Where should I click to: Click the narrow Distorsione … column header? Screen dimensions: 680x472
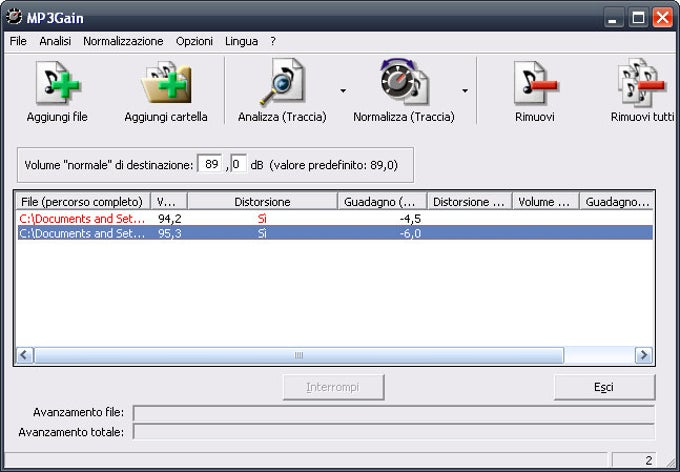(470, 202)
